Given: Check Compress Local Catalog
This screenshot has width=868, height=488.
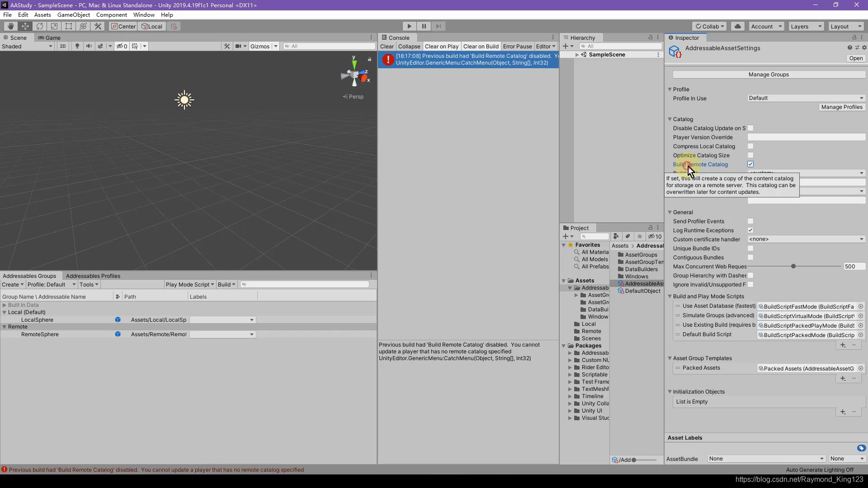Looking at the screenshot, I should tap(750, 146).
